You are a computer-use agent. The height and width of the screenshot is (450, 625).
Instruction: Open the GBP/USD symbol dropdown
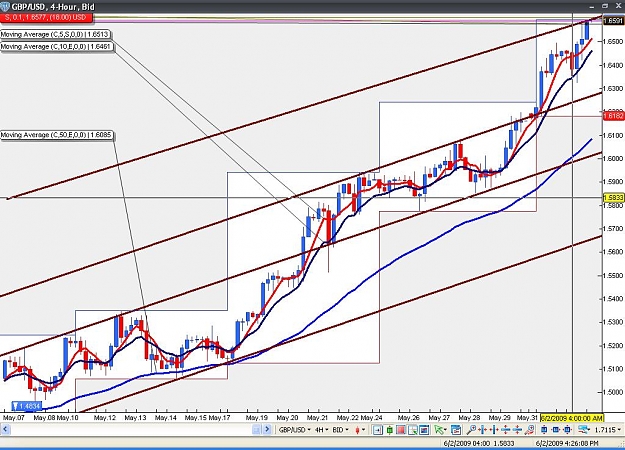click(x=294, y=430)
